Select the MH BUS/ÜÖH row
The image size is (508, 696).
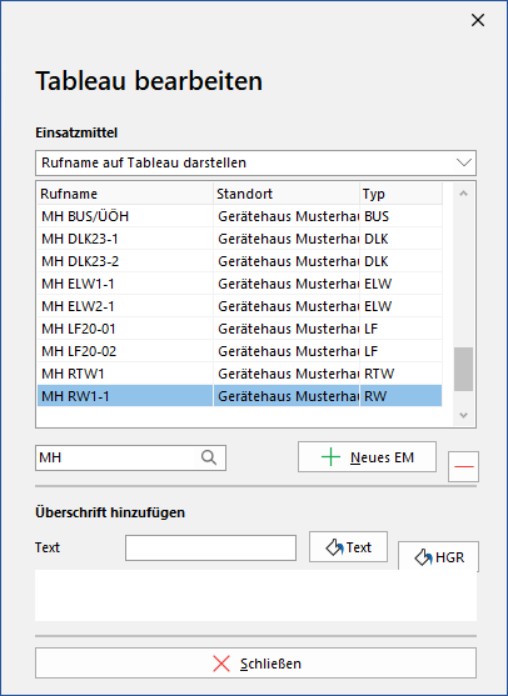pyautogui.click(x=239, y=216)
